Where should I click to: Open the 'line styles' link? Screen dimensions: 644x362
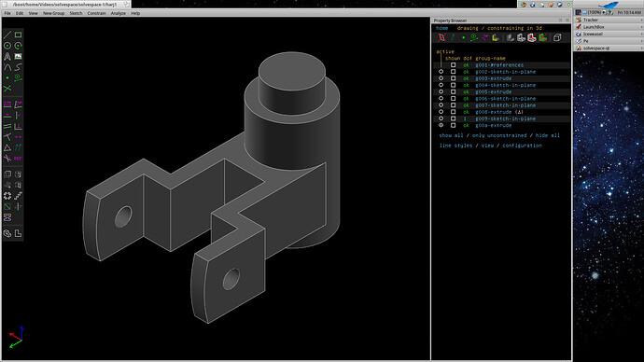point(455,146)
